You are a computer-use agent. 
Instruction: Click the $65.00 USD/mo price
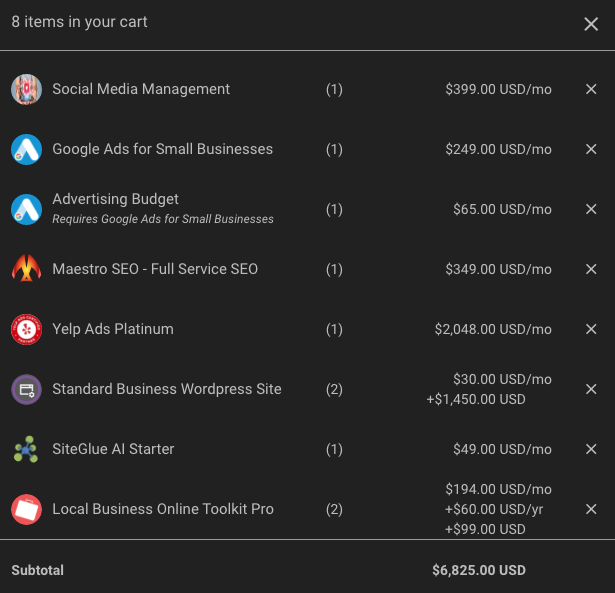502,209
